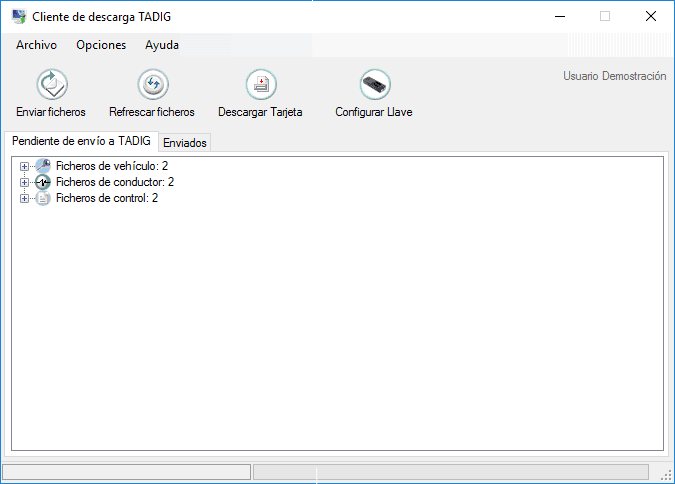Click the Configurar Llave USB key icon
The image size is (675, 484).
375,84
